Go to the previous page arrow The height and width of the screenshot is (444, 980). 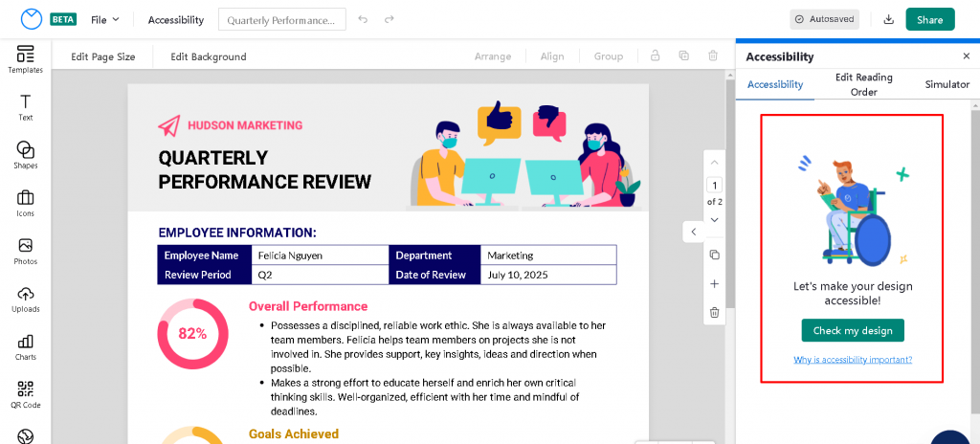(714, 163)
